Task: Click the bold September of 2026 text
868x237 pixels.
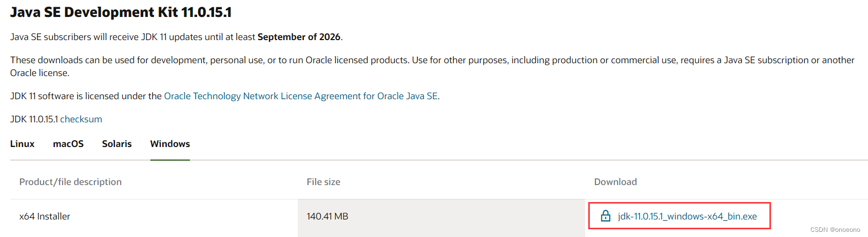Action: point(299,37)
